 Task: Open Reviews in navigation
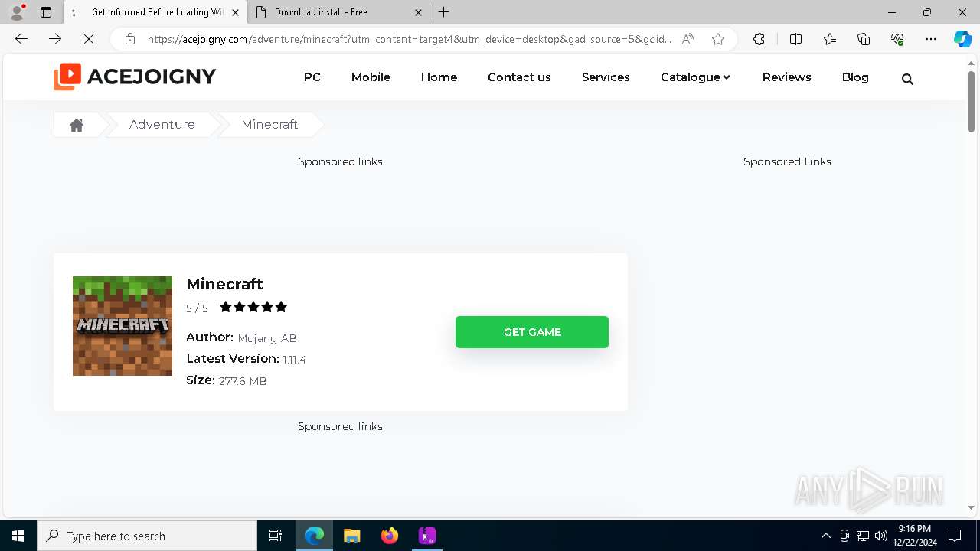(786, 77)
